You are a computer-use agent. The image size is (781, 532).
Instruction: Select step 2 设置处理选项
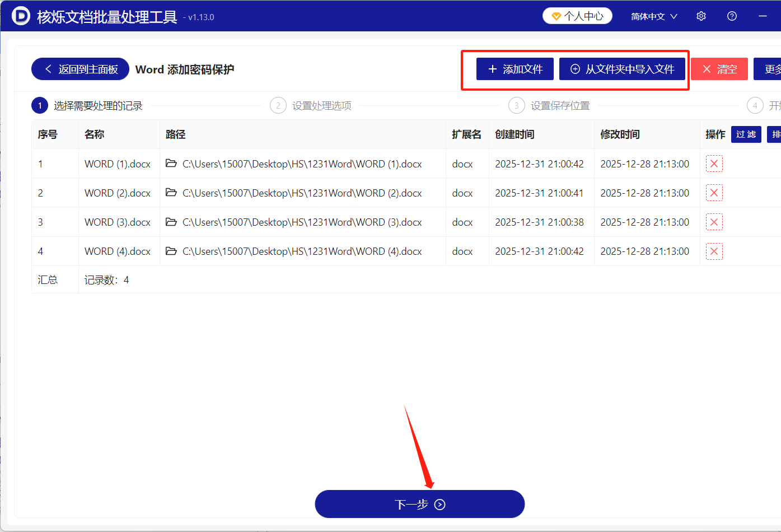tap(278, 105)
